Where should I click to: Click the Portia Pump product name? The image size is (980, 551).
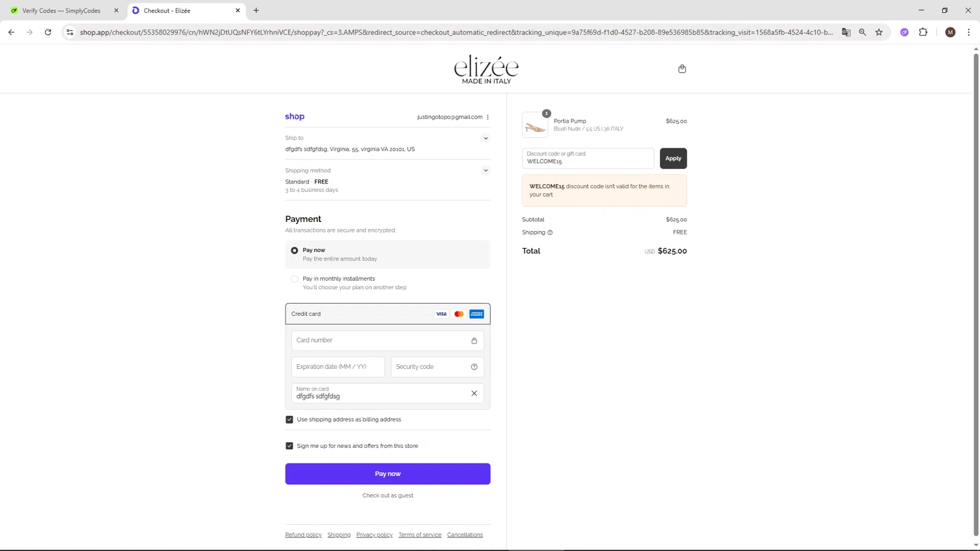coord(570,121)
